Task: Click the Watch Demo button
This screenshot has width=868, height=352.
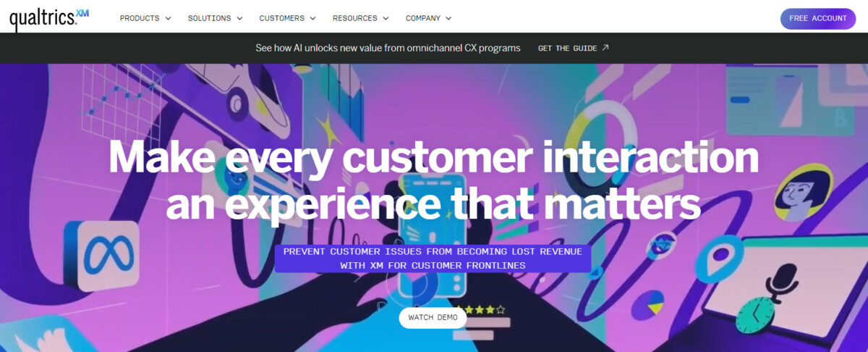Action: click(x=433, y=317)
